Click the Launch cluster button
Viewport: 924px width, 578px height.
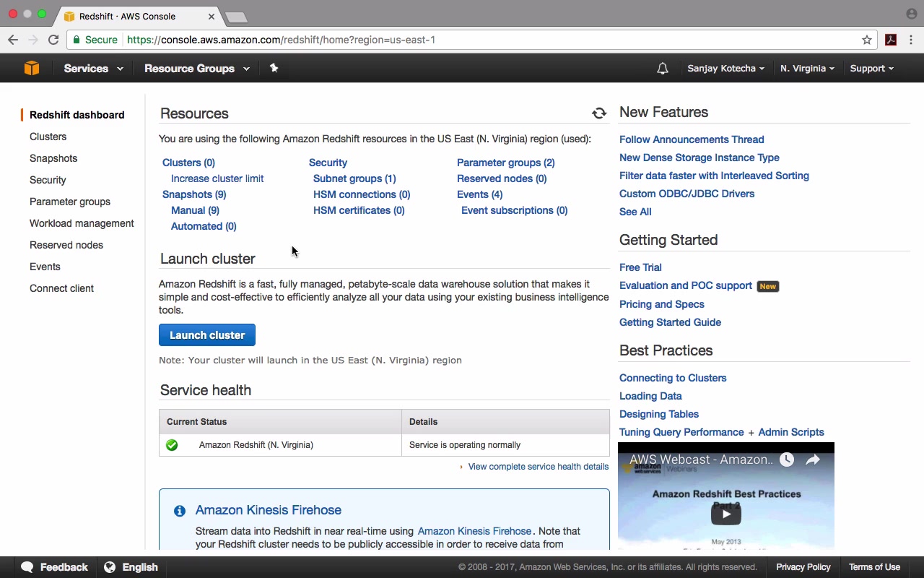click(207, 335)
